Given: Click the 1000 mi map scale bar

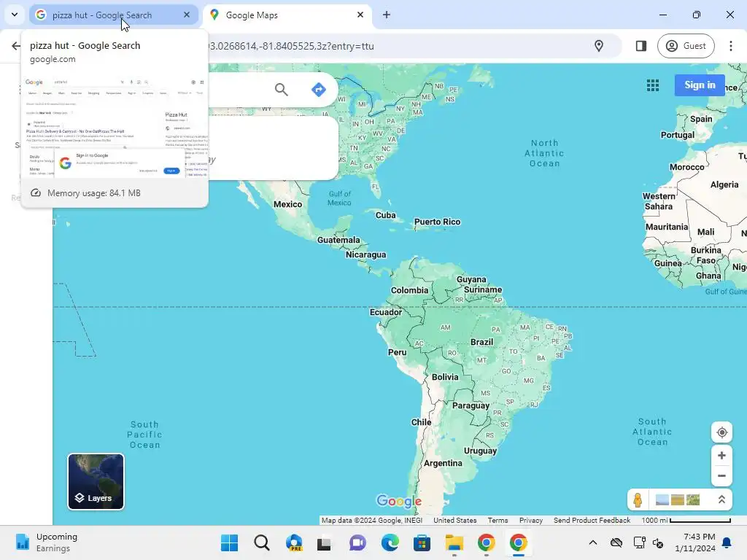Looking at the screenshot, I should tap(686, 520).
